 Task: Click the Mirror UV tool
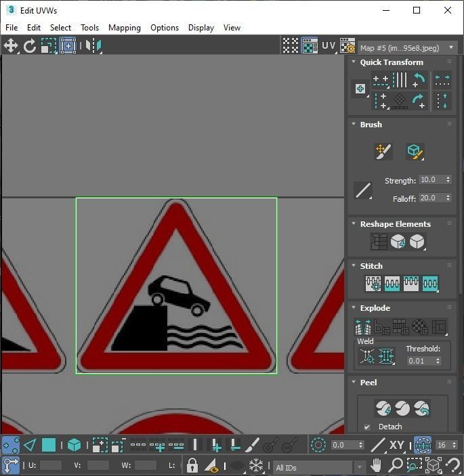tap(93, 46)
